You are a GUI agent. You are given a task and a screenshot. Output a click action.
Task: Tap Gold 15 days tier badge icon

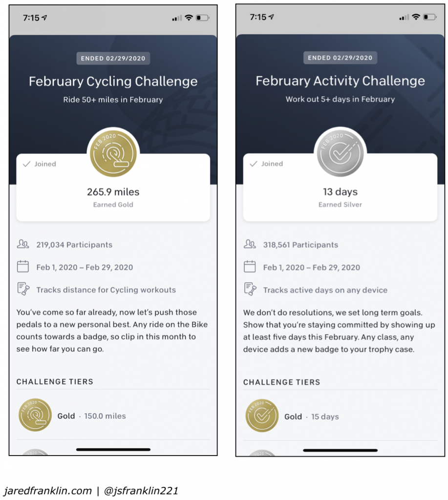[x=262, y=416]
